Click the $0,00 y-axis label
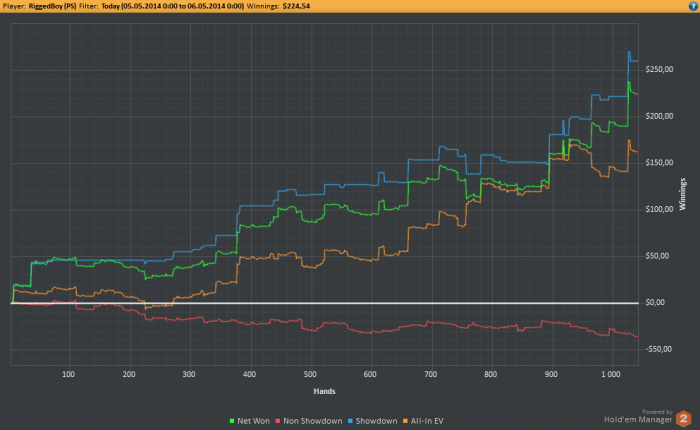This screenshot has width=700, height=430. (655, 302)
